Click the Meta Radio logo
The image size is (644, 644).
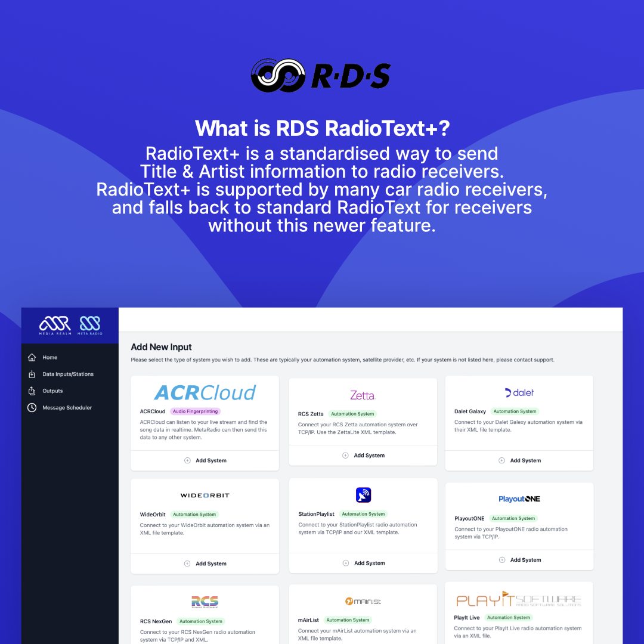90,326
